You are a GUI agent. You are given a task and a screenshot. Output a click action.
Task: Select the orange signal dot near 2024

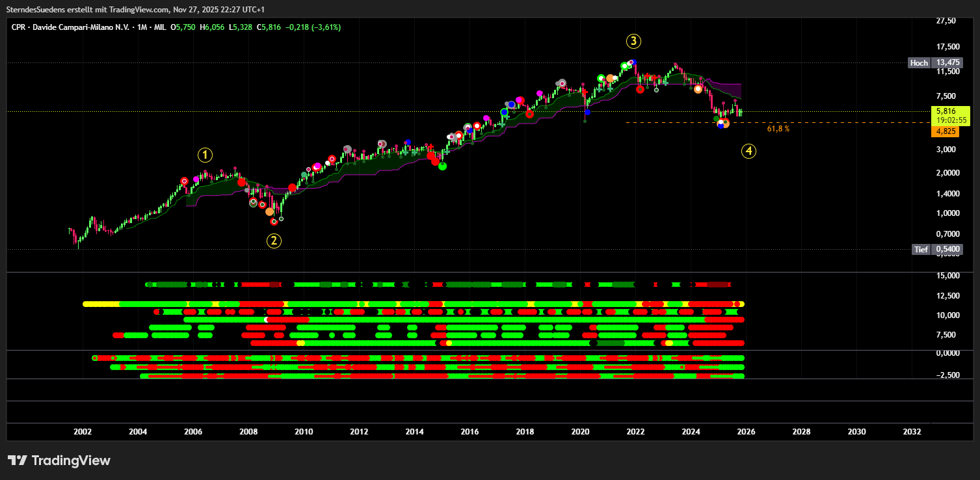tap(698, 89)
